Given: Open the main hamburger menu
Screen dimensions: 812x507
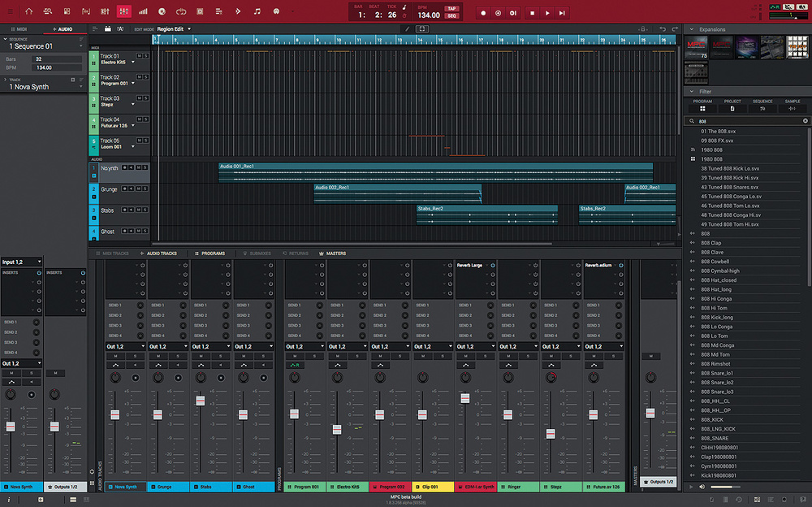Looking at the screenshot, I should (x=10, y=11).
